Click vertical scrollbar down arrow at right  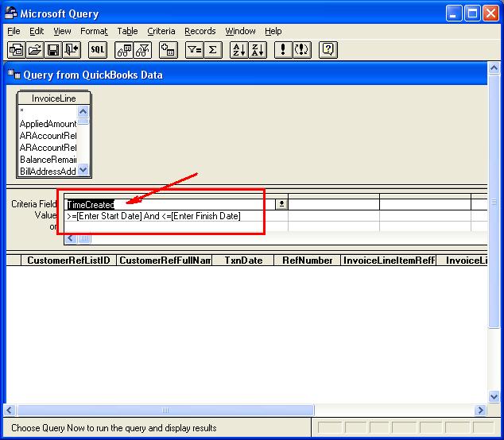coord(494,396)
